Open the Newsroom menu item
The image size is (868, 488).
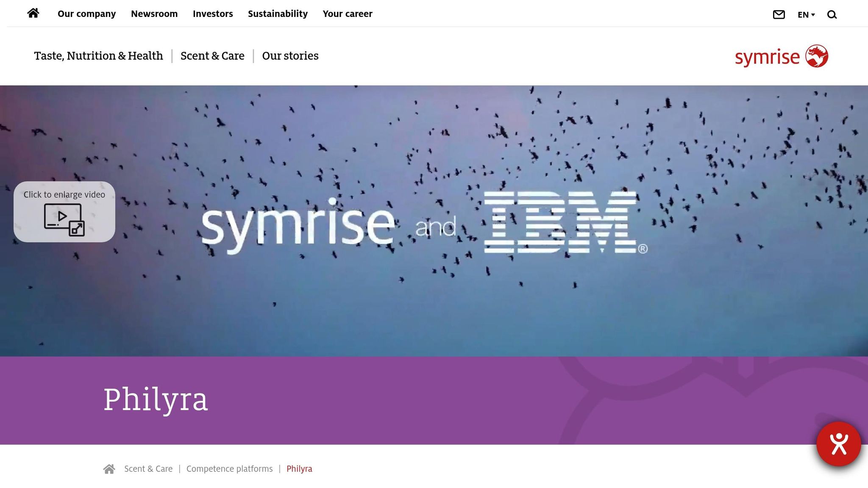[x=154, y=14]
